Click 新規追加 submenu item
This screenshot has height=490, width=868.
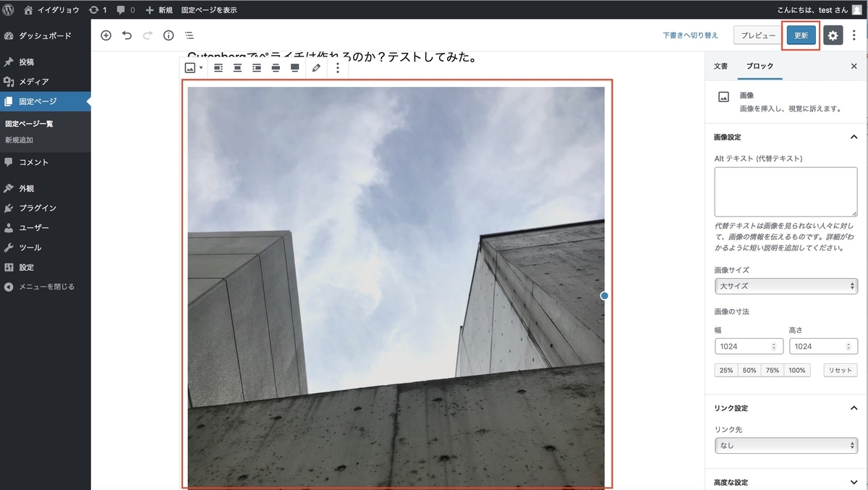click(19, 140)
